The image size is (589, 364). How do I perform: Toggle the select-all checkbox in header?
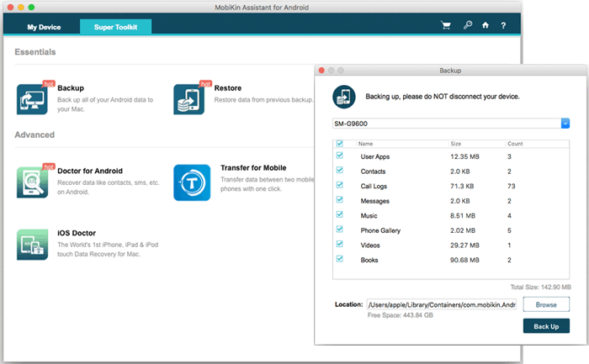340,144
